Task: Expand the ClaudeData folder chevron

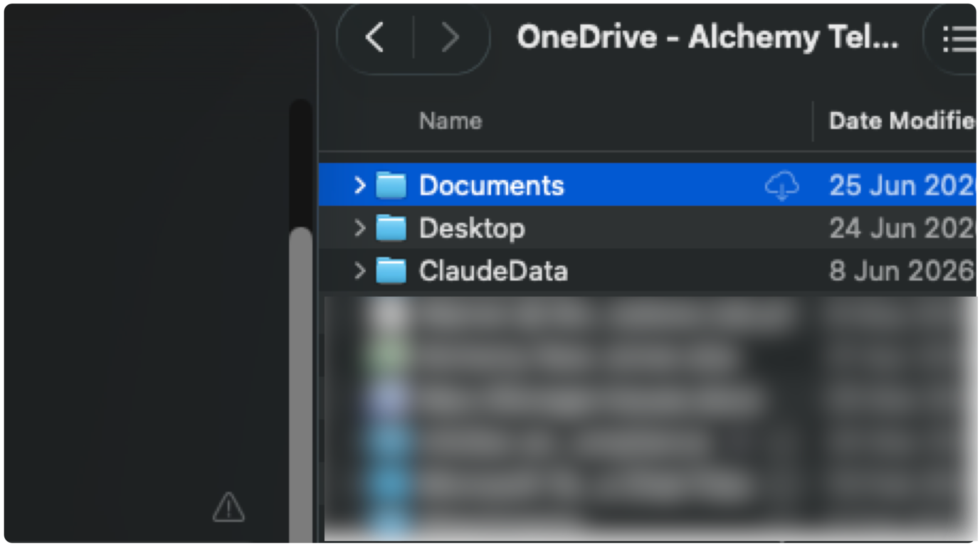Action: pyautogui.click(x=359, y=271)
